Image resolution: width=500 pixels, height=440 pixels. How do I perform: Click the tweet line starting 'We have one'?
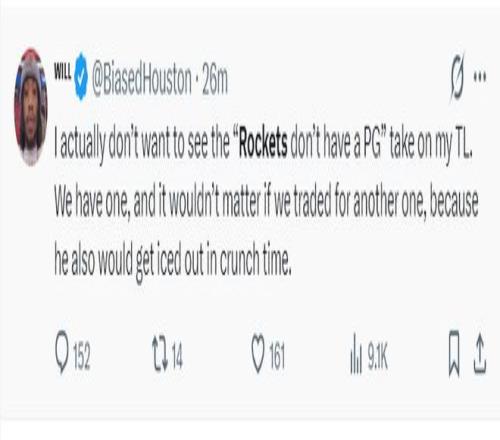(266, 202)
